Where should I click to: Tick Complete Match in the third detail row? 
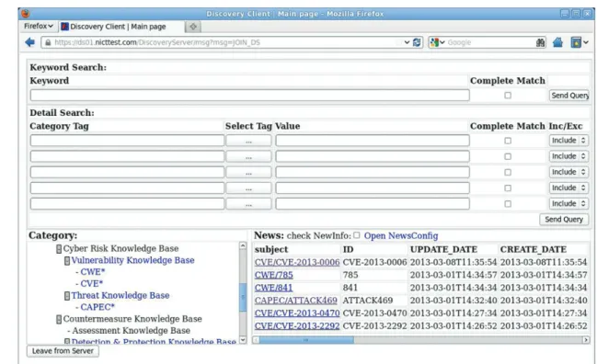(x=508, y=172)
